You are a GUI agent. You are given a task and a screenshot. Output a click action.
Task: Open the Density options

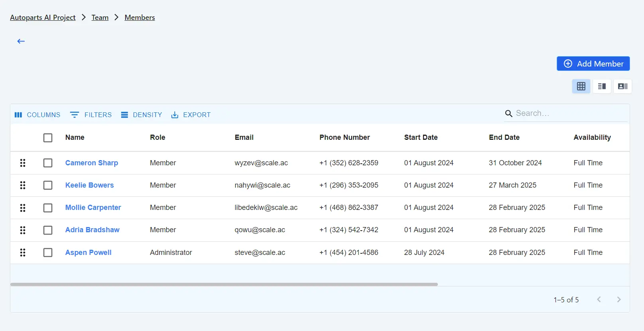click(142, 115)
